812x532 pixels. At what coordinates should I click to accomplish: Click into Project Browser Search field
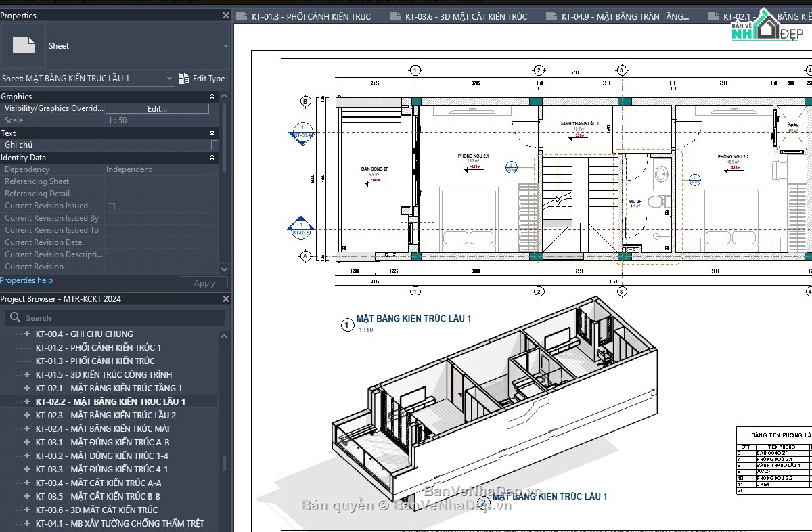[115, 317]
